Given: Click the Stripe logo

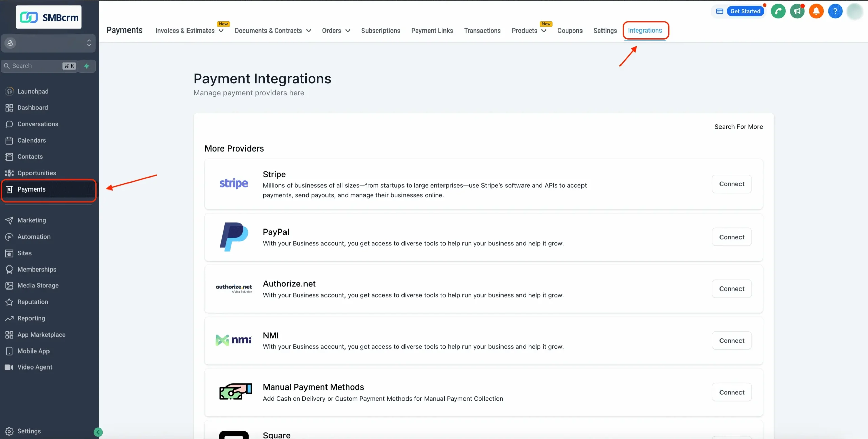Looking at the screenshot, I should click(x=234, y=184).
